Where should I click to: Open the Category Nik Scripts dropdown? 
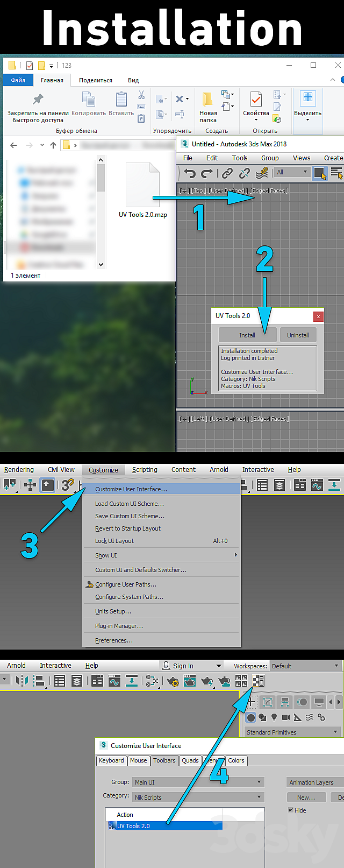198,798
